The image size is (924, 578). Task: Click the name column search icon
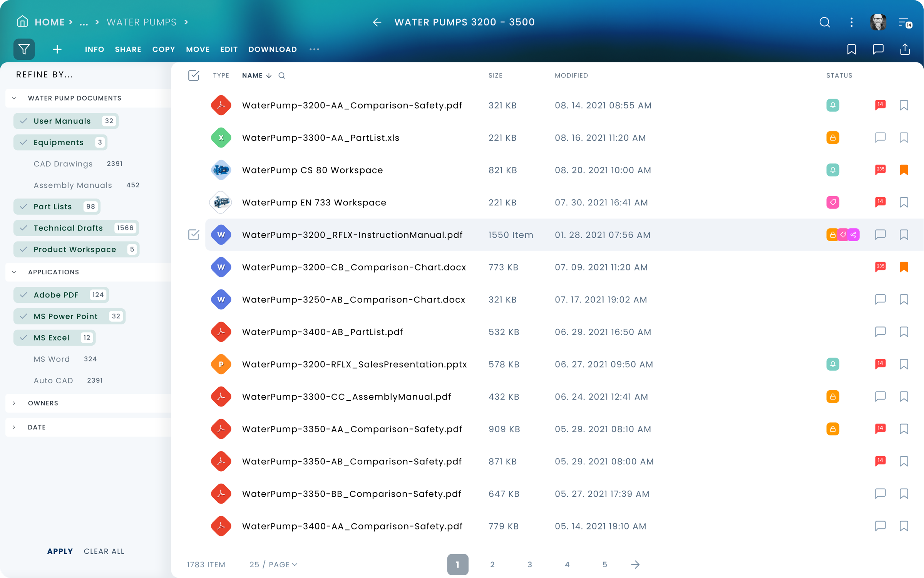pyautogui.click(x=282, y=76)
